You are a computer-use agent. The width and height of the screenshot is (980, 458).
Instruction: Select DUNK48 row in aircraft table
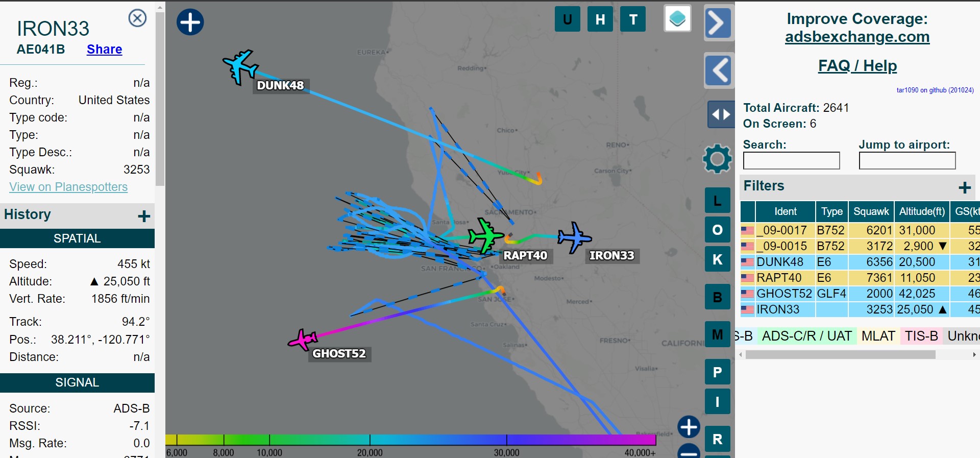(x=860, y=262)
